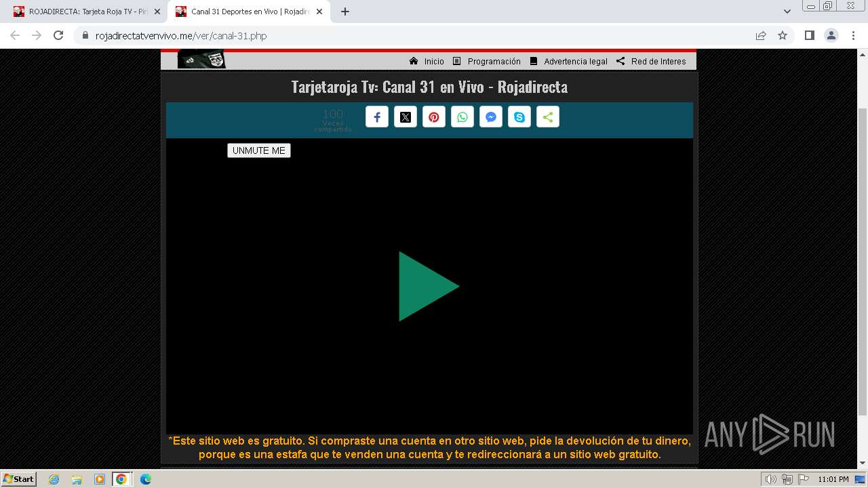Launch Internet Explorer from the taskbar
Screen dimensions: 868x488
pos(54,479)
